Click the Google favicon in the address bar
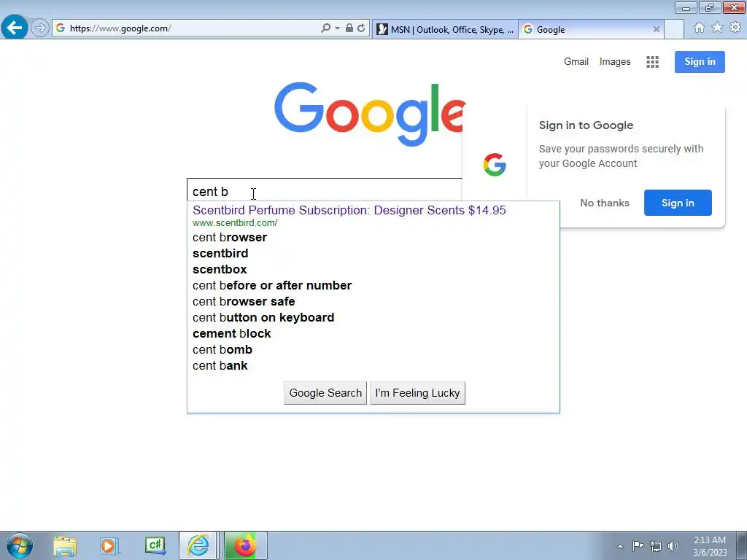The height and width of the screenshot is (560, 747). [61, 28]
